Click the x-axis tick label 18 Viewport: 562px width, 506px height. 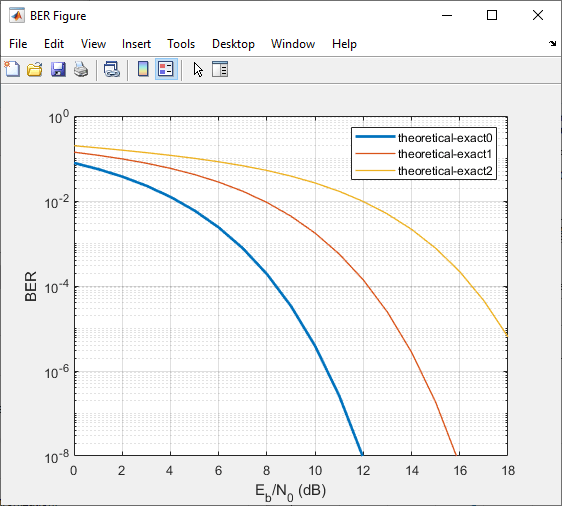pyautogui.click(x=508, y=470)
